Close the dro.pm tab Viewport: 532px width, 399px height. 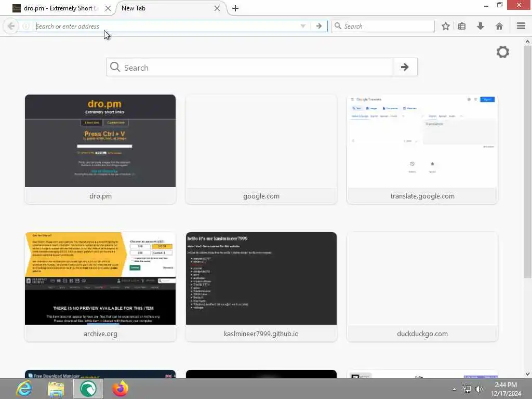(108, 8)
